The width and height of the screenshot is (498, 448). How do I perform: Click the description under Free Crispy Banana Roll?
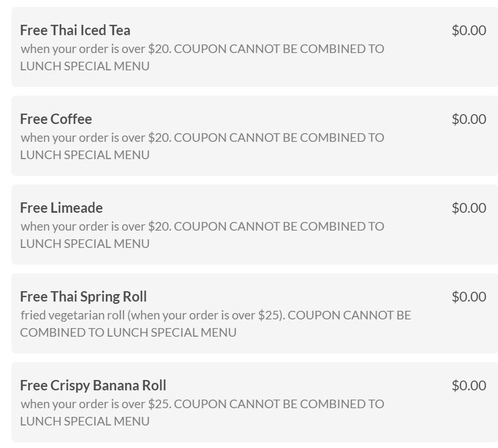202,412
